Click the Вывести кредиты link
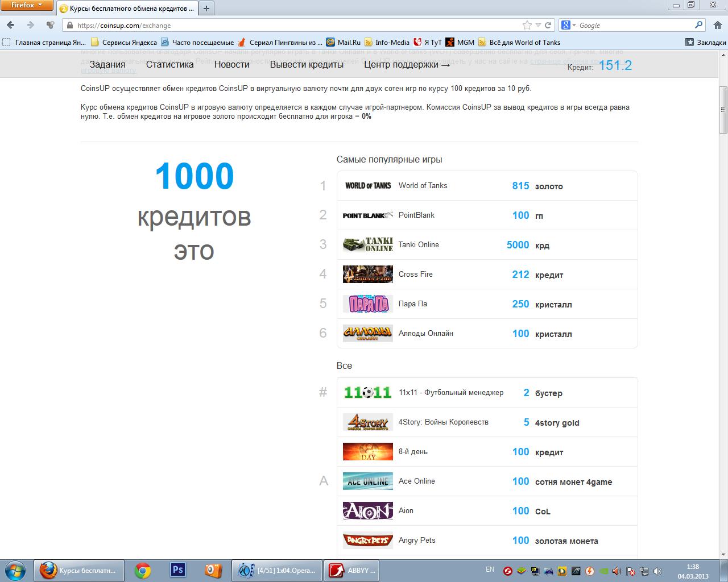The height and width of the screenshot is (582, 728). coord(307,64)
